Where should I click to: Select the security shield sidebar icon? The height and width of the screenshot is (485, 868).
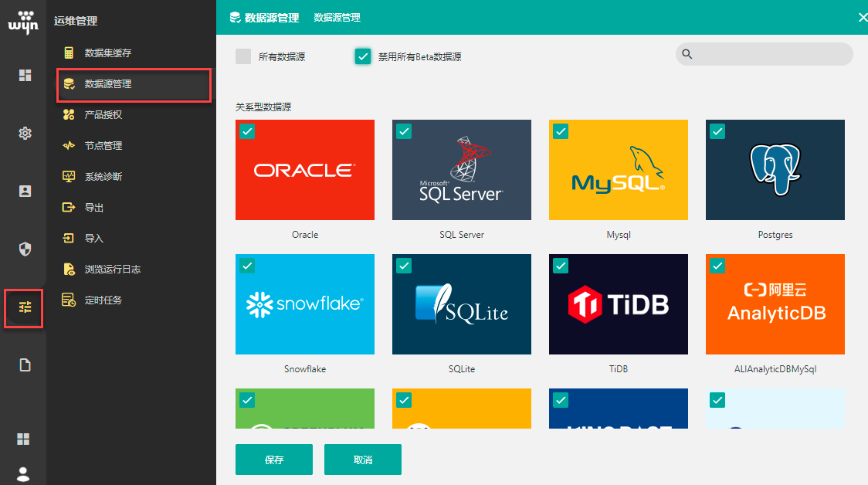[x=25, y=249]
